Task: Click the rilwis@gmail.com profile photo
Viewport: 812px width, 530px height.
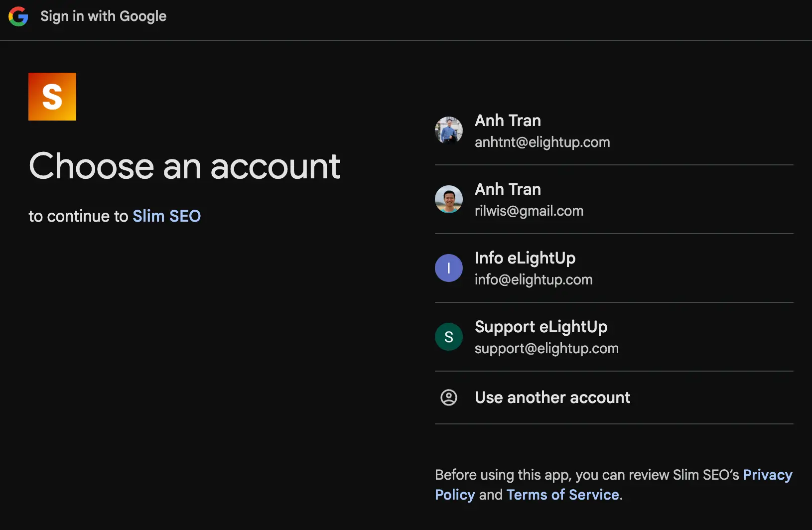Action: [449, 199]
